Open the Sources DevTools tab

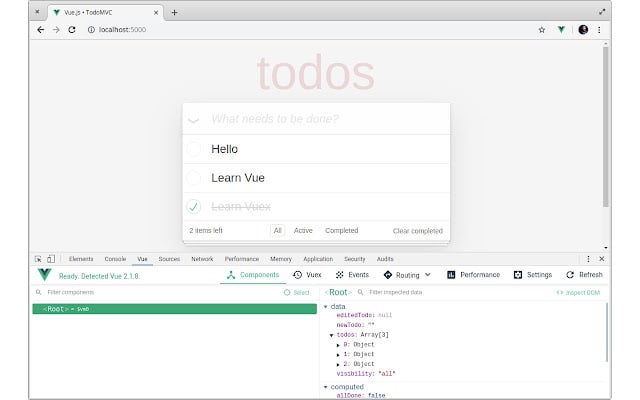169,259
